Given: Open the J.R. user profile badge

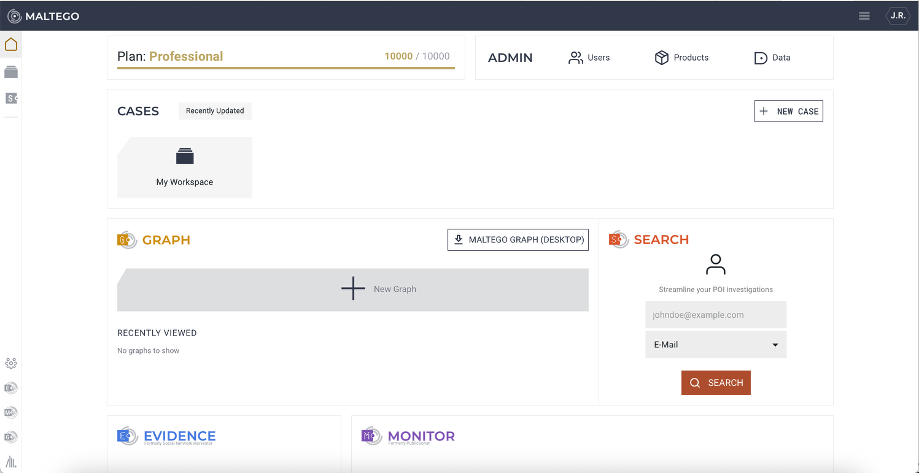Looking at the screenshot, I should point(897,16).
